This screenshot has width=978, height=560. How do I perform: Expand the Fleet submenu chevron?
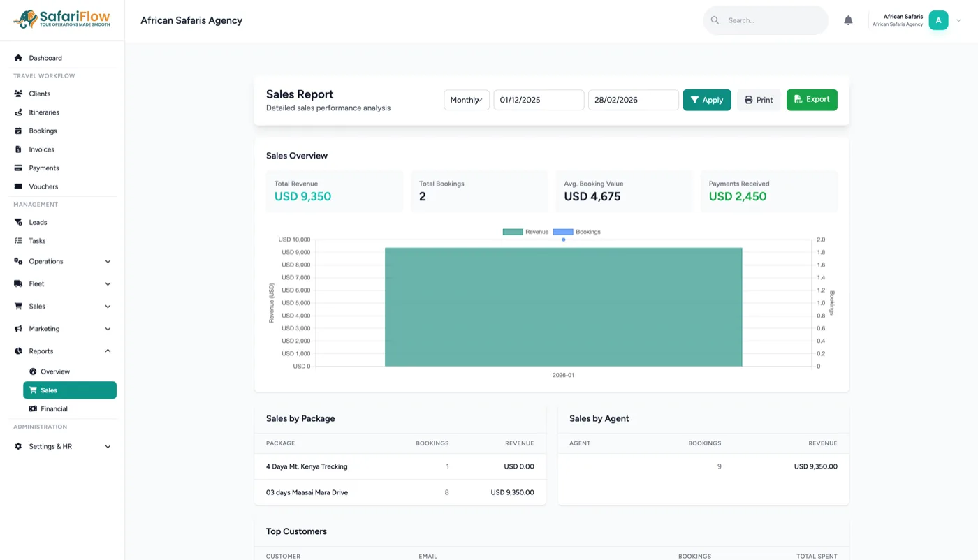click(x=108, y=283)
